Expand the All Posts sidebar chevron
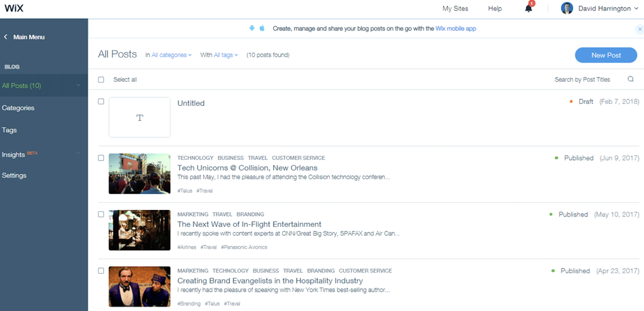Image resolution: width=644 pixels, height=311 pixels. 78,85
